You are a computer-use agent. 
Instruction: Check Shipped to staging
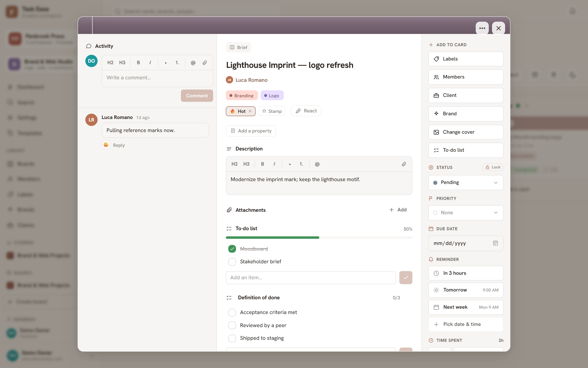[x=232, y=338]
